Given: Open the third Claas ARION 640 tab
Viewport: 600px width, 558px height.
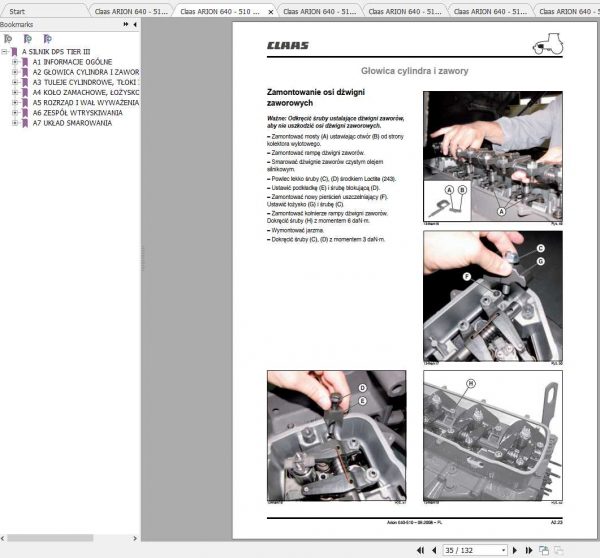Looking at the screenshot, I should coord(320,11).
